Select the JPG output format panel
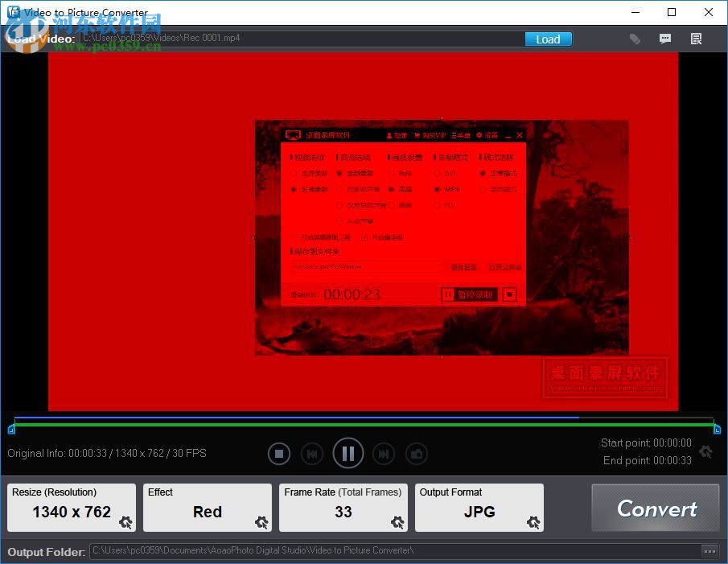 point(479,507)
